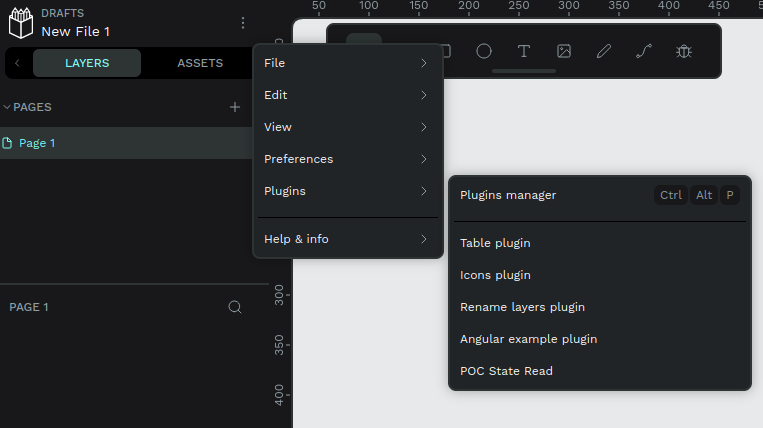Select the Text tool
Image resolution: width=763 pixels, height=428 pixels.
pos(524,51)
